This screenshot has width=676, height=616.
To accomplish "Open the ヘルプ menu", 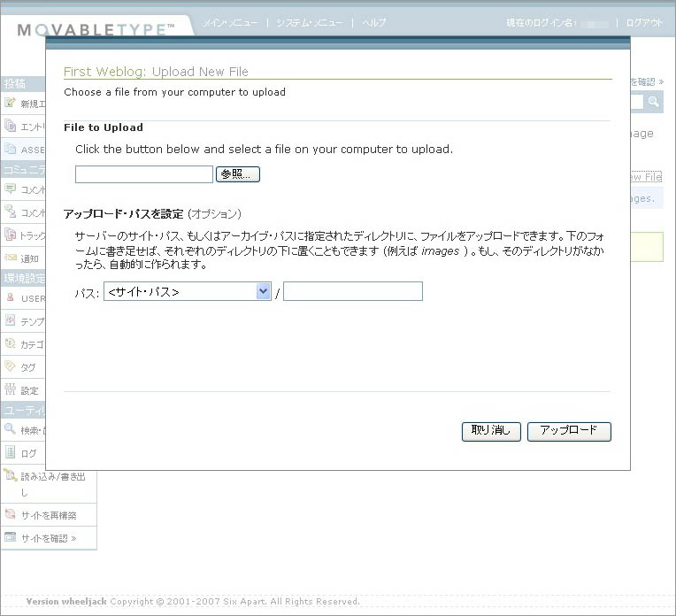I will pyautogui.click(x=374, y=22).
